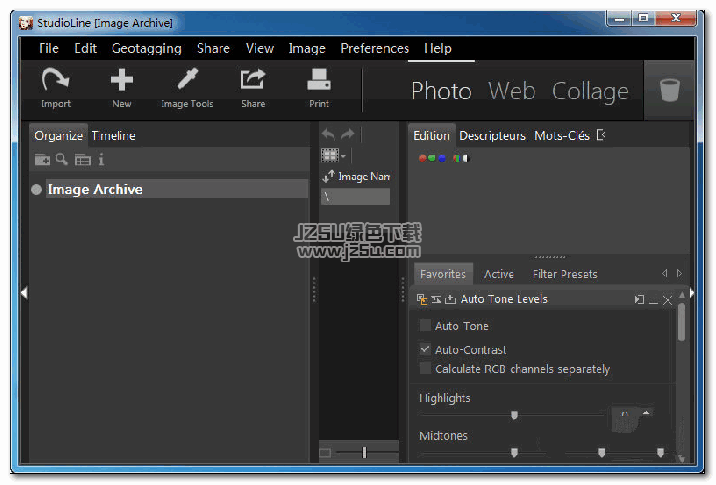This screenshot has width=716, height=485.
Task: Click the info icon in Organize panel
Action: pos(101,159)
